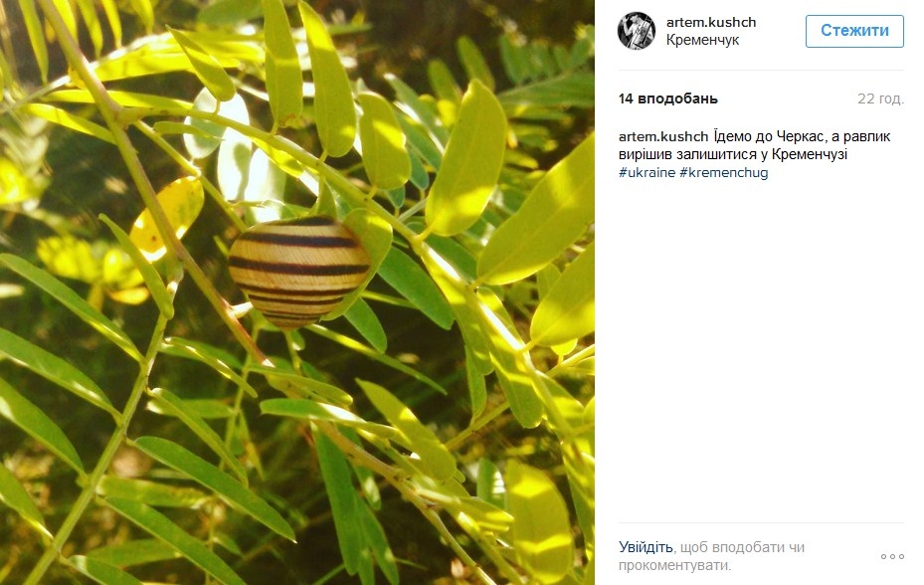Click the yellow leaf left of the snail
The width and height of the screenshot is (924, 585).
click(x=168, y=217)
